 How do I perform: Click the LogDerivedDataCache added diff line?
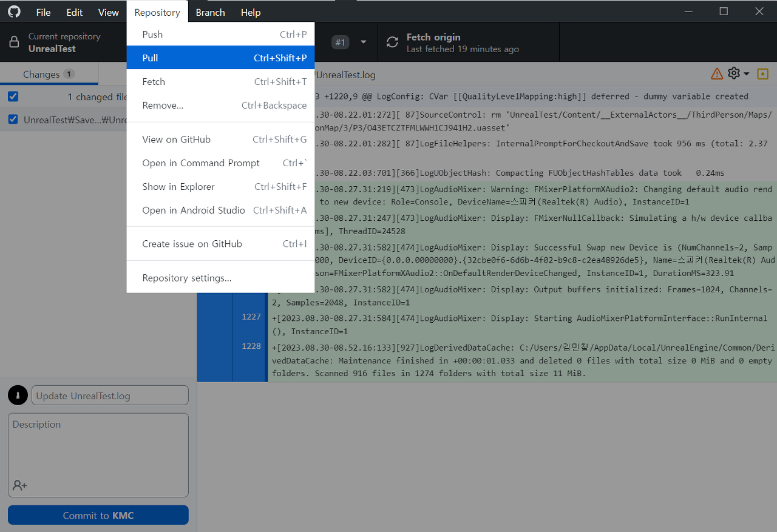(x=523, y=361)
